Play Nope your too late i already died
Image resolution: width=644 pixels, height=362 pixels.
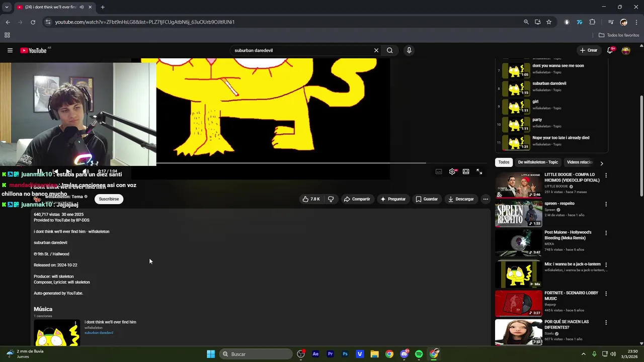[x=551, y=142]
